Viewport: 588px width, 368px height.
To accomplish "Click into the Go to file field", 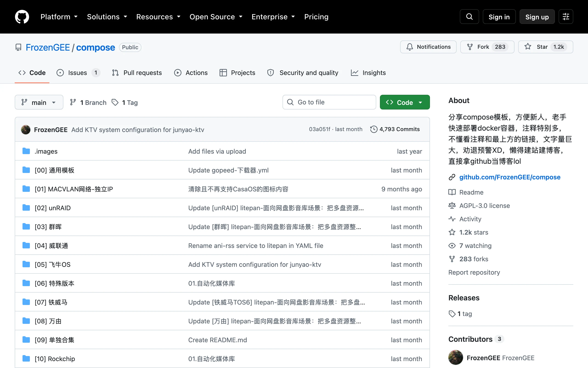I will pyautogui.click(x=329, y=102).
